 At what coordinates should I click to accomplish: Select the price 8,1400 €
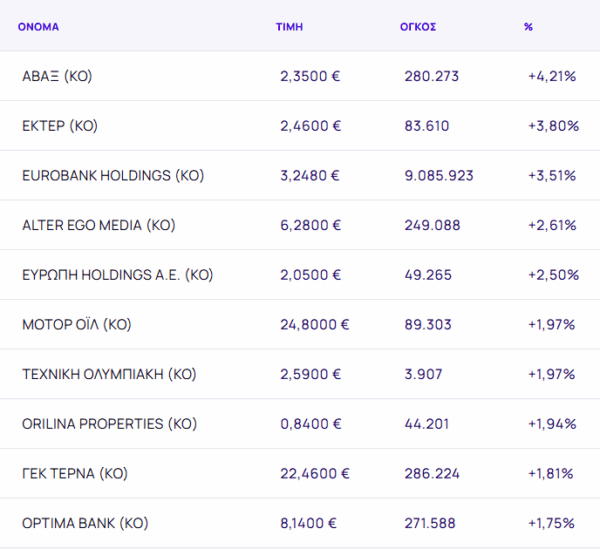[x=308, y=523]
